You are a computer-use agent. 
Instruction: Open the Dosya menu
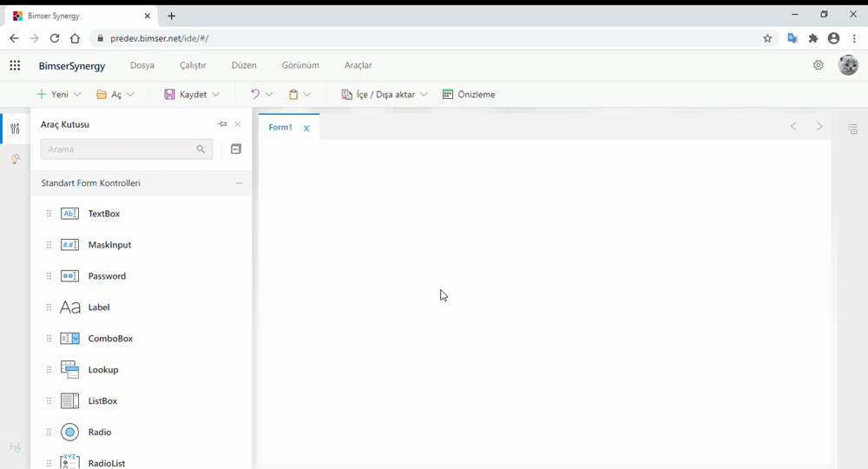point(142,65)
